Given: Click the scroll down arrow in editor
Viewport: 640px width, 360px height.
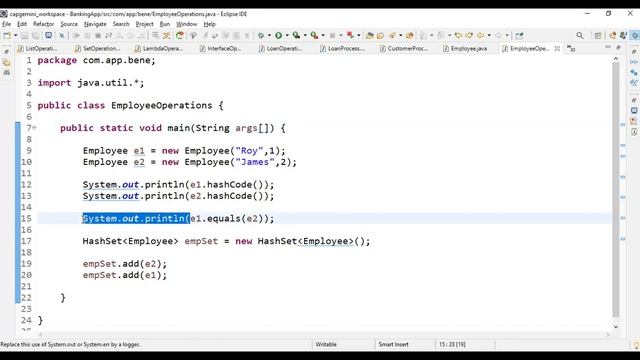Looking at the screenshot, I should 616,327.
